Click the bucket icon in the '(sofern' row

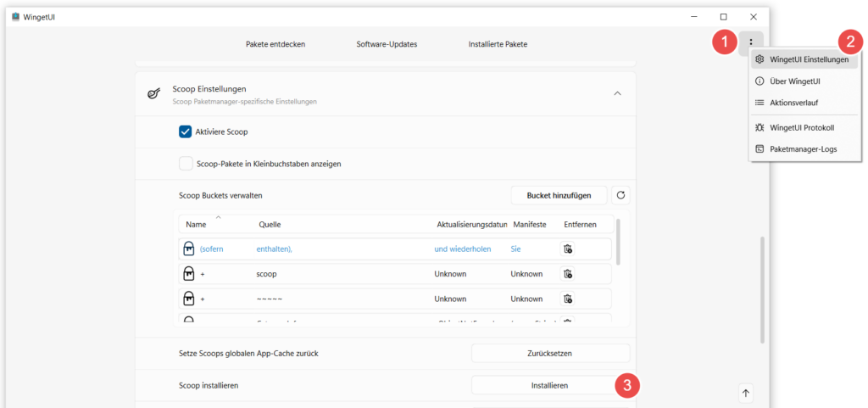[189, 249]
